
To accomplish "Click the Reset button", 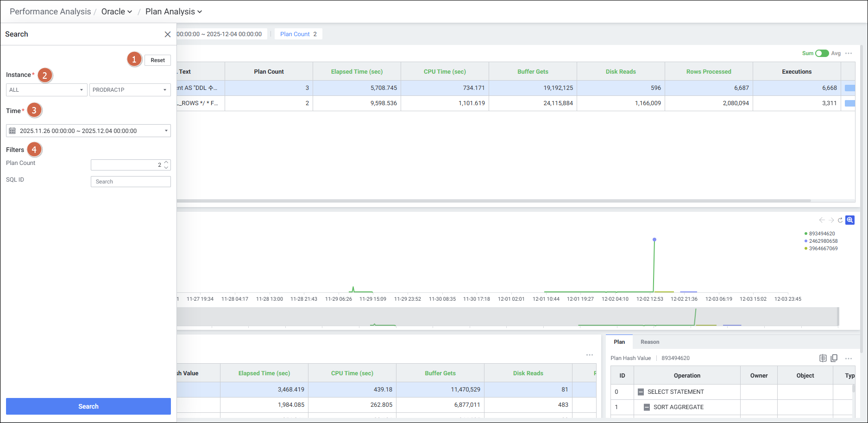I will pos(157,60).
